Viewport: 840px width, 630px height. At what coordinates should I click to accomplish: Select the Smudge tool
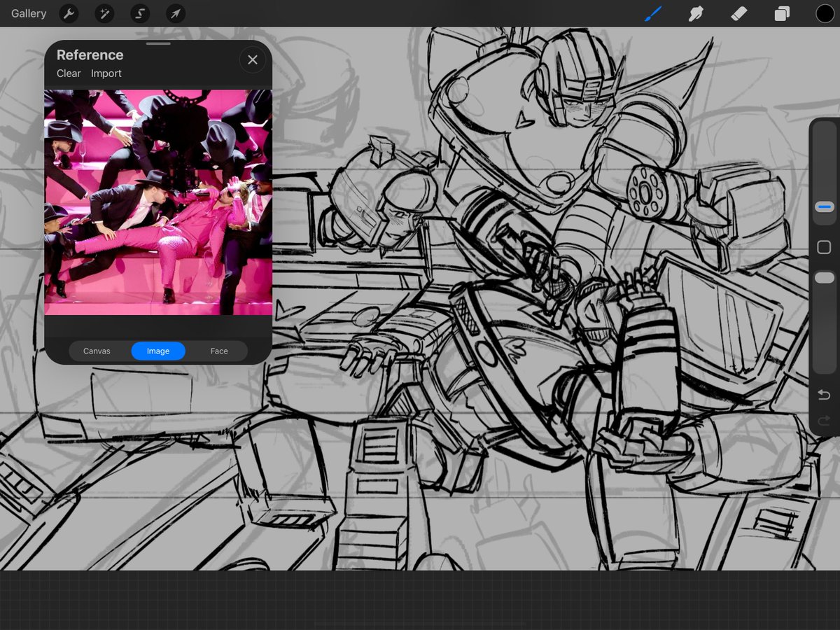[695, 13]
